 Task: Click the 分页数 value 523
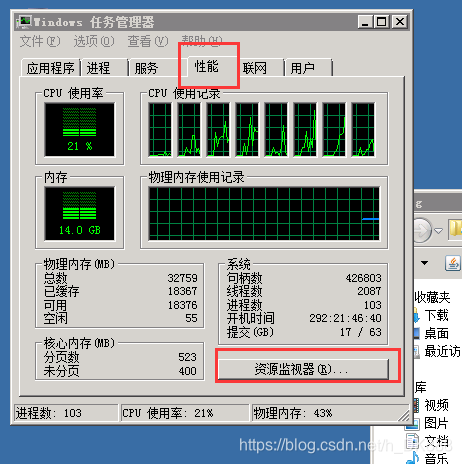187,357
